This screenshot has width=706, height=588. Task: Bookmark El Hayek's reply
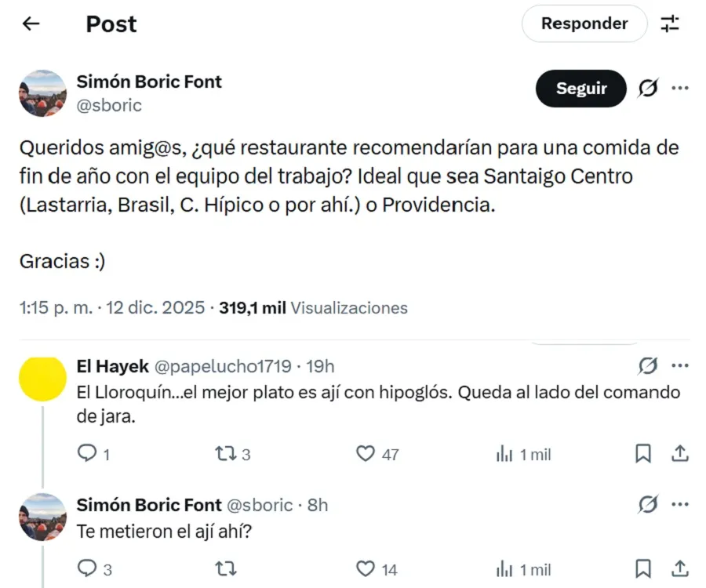(x=643, y=454)
